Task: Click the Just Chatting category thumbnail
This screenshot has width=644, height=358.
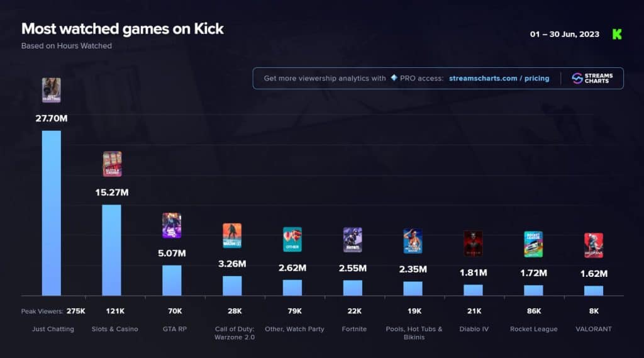Action: (x=52, y=90)
